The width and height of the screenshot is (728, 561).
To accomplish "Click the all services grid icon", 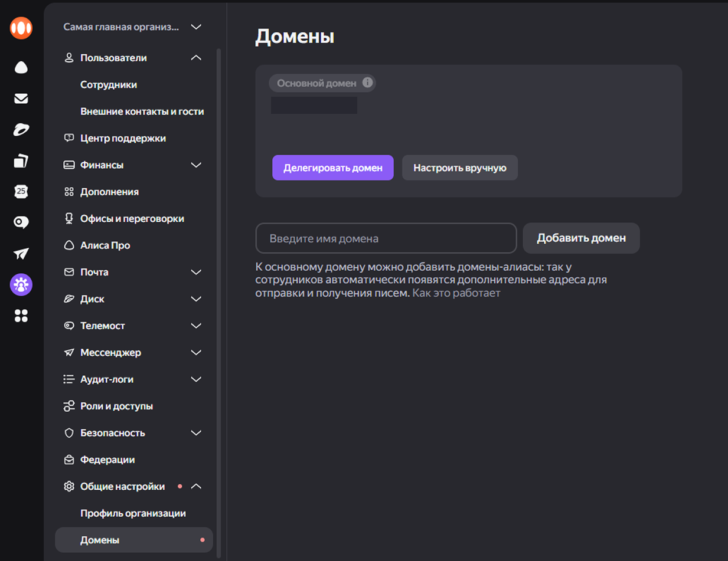I will [21, 316].
